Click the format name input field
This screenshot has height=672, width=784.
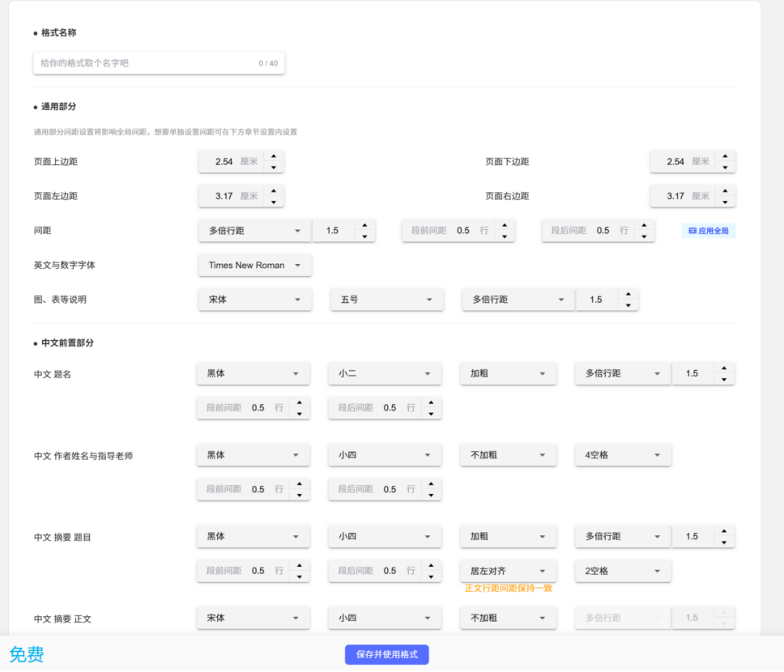159,63
